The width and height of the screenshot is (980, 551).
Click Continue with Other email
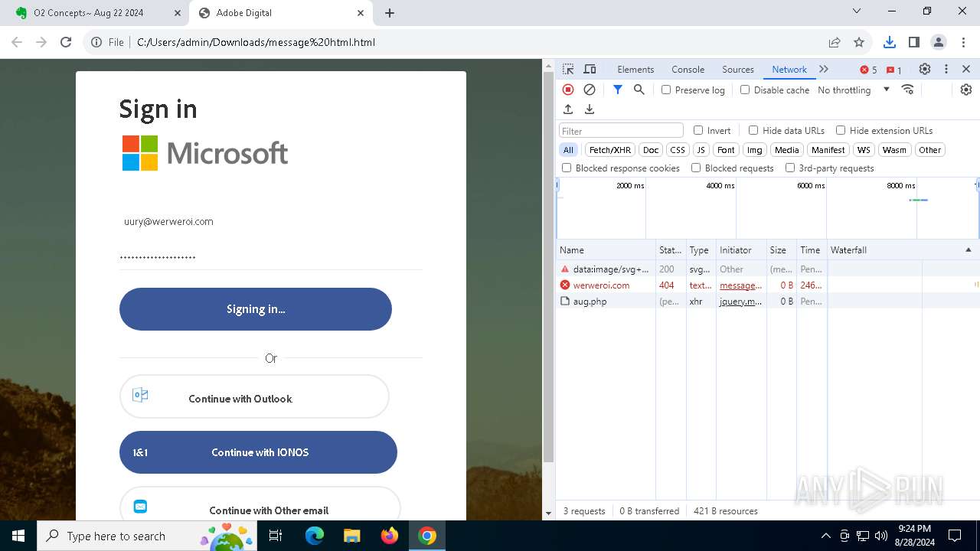[260, 505]
